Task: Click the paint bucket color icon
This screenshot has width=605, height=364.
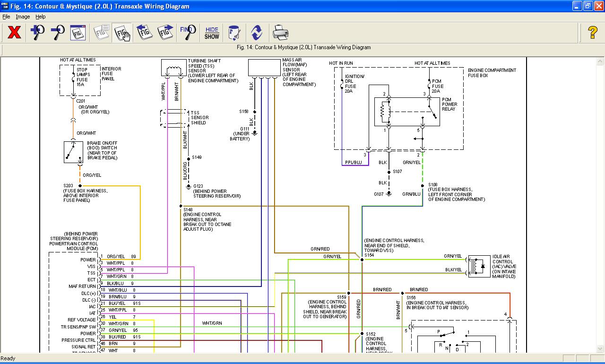Action: [234, 33]
